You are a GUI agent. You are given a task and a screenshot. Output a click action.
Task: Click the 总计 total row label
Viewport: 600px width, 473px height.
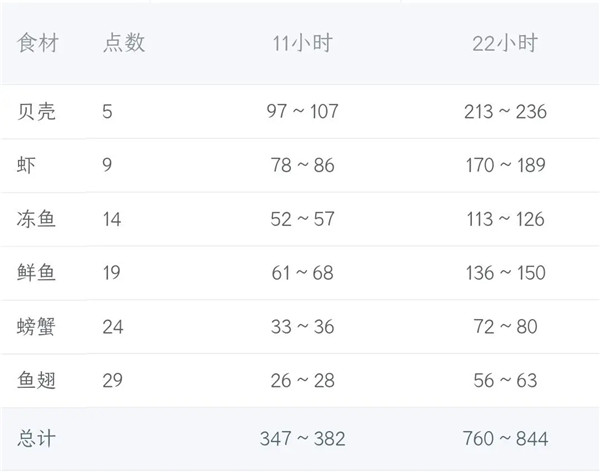[x=38, y=437]
